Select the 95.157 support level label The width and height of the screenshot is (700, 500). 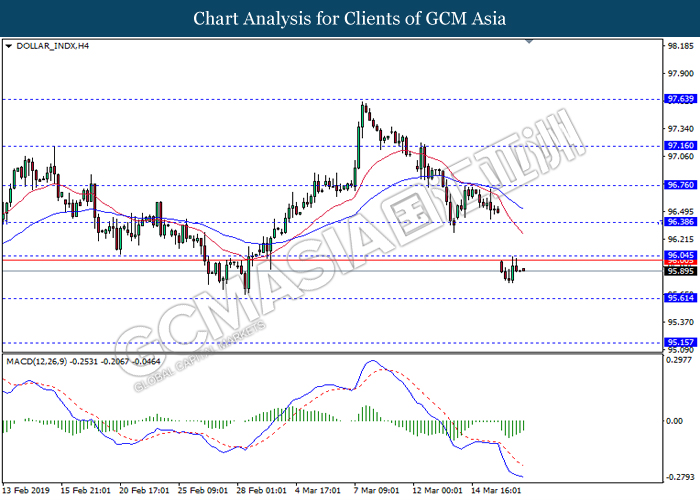680,342
